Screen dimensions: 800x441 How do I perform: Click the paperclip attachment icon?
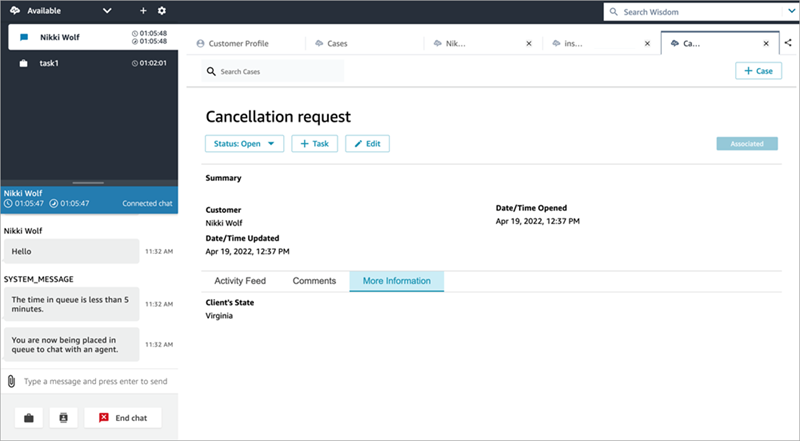(x=11, y=381)
